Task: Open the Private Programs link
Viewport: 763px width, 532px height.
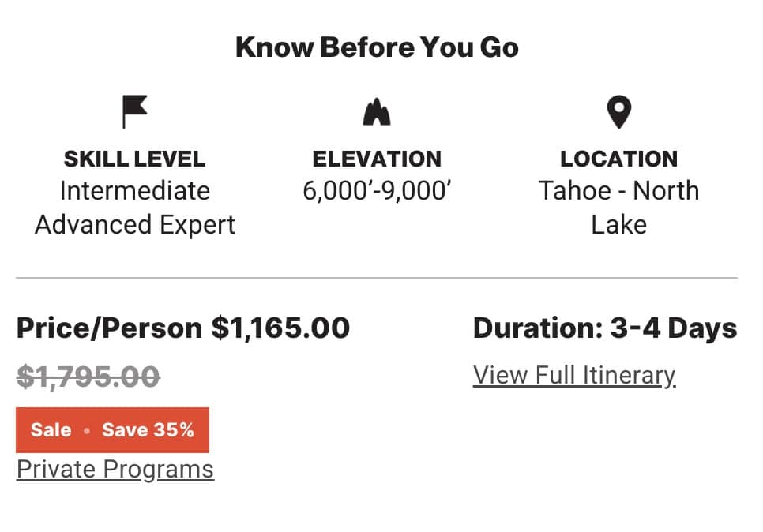Action: [115, 469]
